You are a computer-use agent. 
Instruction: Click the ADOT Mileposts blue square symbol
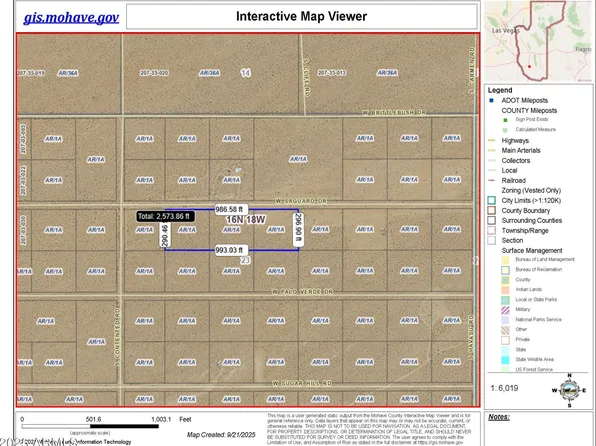[491, 100]
